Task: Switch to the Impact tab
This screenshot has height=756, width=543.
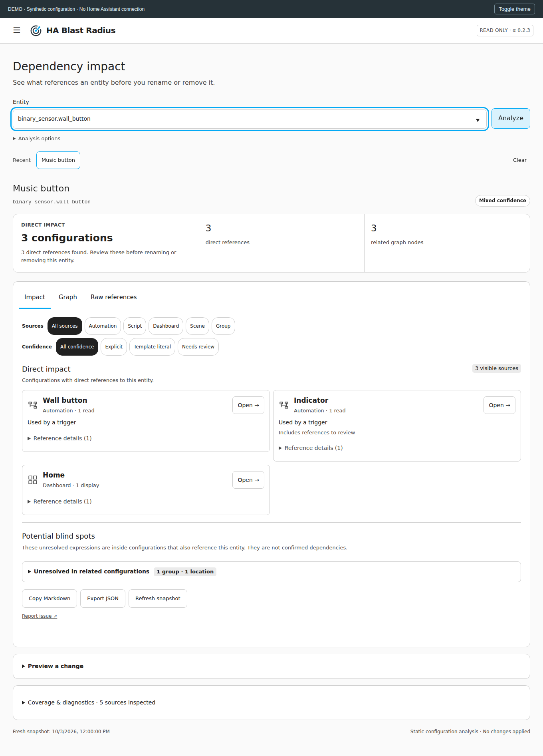Action: tap(35, 297)
